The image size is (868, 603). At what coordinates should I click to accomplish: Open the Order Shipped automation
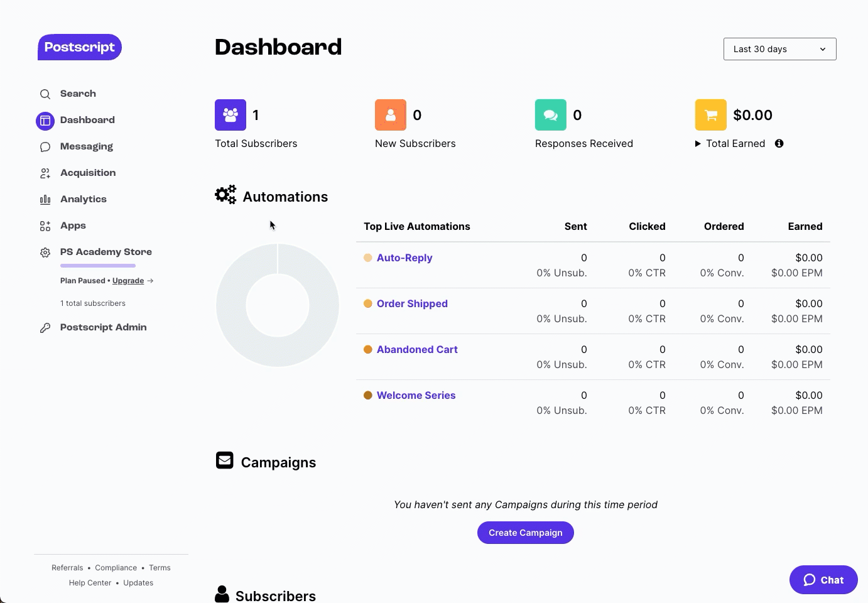412,303
